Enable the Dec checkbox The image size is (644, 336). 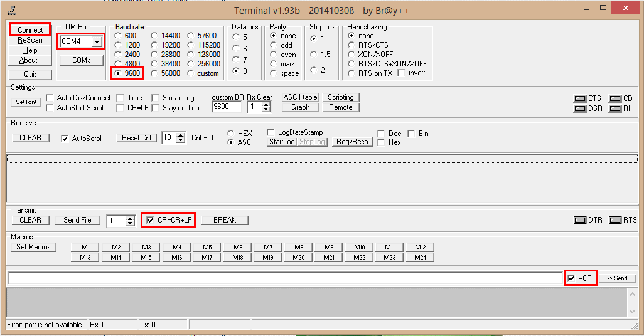tap(381, 134)
